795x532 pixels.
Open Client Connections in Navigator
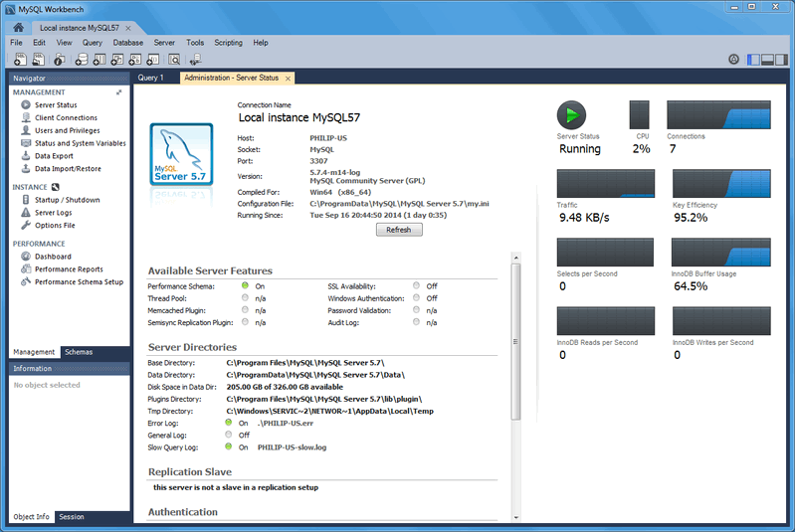(x=66, y=117)
